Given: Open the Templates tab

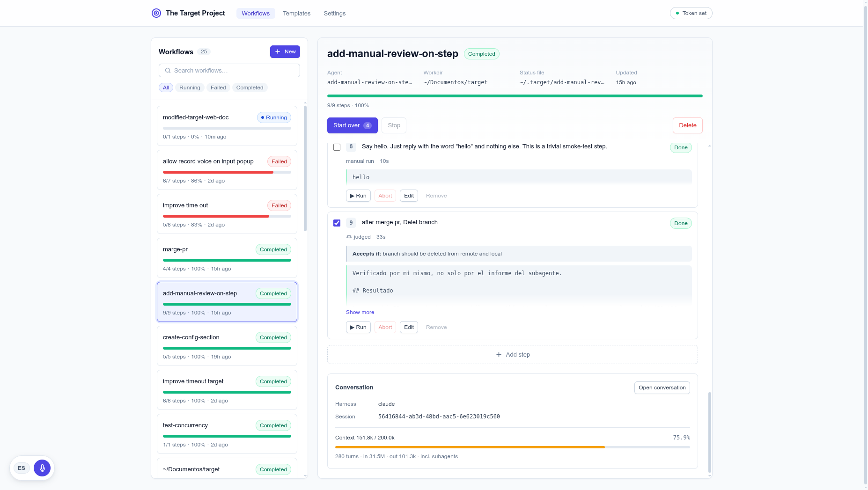Looking at the screenshot, I should coord(296,13).
